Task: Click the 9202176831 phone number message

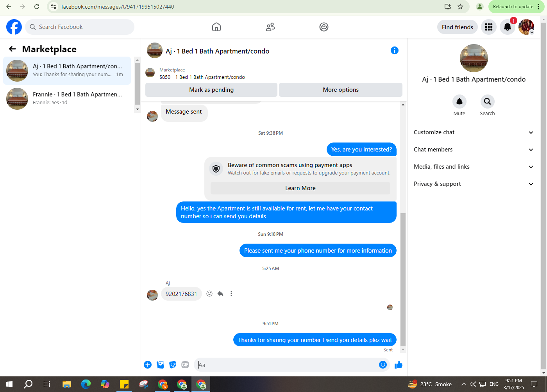Action: 181,294
